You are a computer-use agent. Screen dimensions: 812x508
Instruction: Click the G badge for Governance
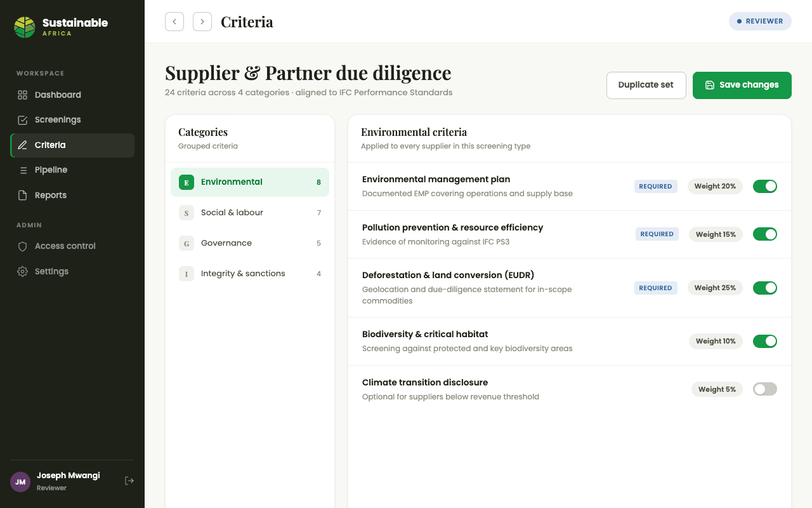pyautogui.click(x=187, y=243)
